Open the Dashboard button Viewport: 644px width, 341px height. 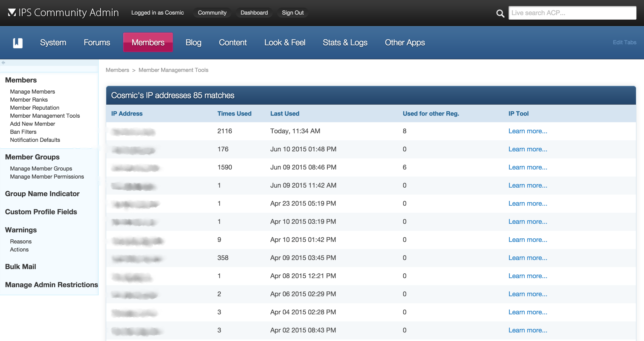click(x=254, y=13)
